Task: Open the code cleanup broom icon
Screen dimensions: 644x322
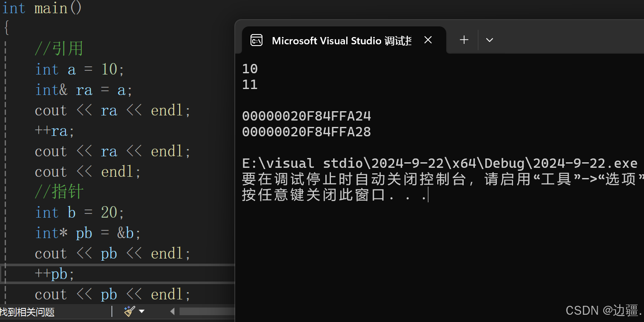Action: (130, 311)
